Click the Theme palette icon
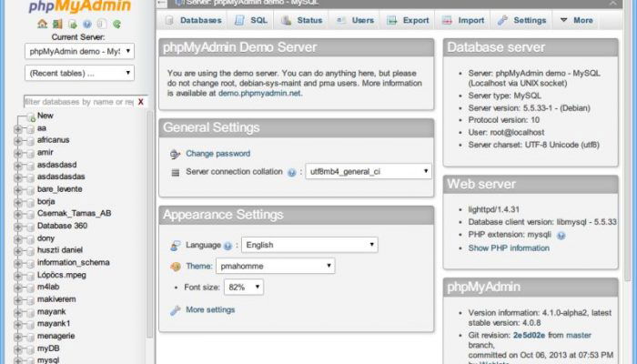Screen dimensions: 637x364 175,267
